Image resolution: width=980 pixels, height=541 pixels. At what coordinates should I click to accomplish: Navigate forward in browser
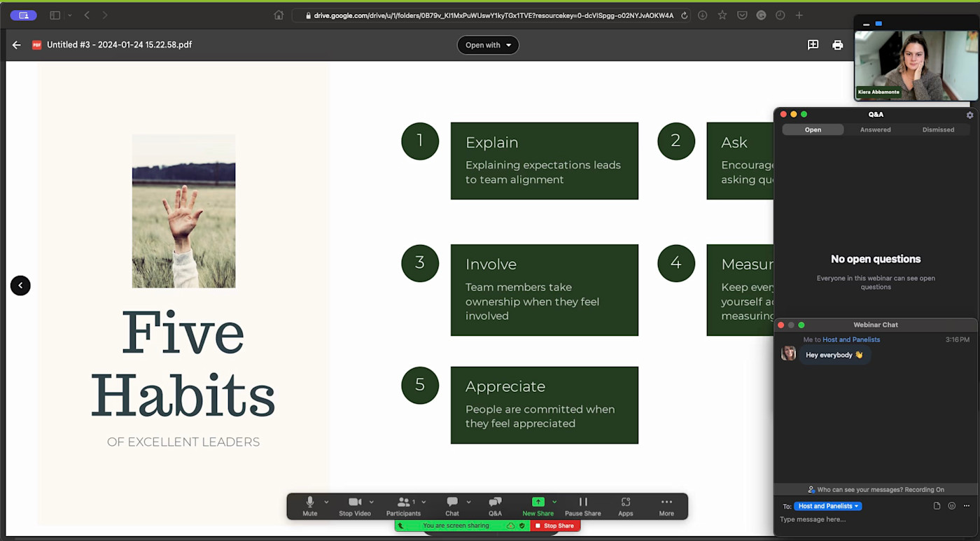pyautogui.click(x=105, y=15)
